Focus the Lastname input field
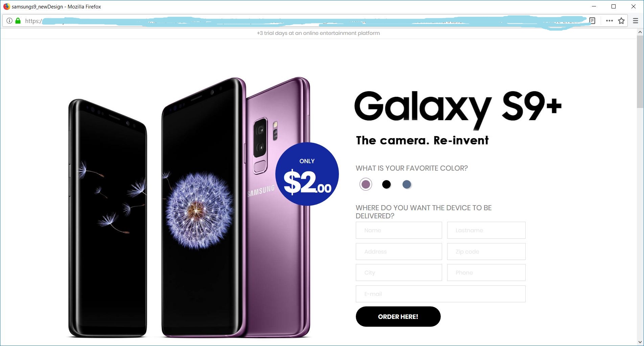The height and width of the screenshot is (346, 644). [486, 230]
